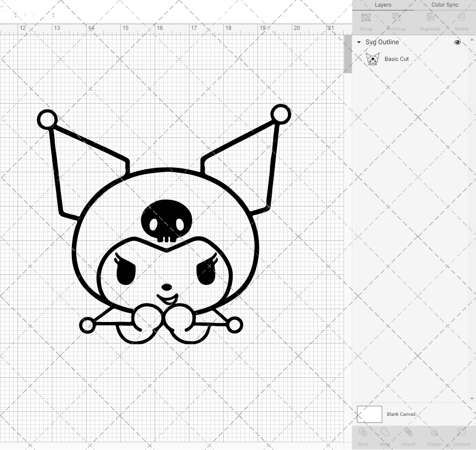Hide the Svg Outline layer via eye icon

457,42
